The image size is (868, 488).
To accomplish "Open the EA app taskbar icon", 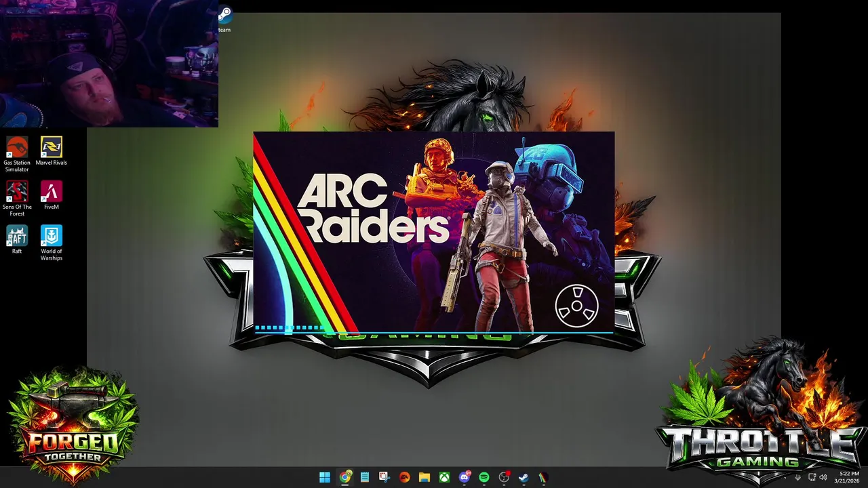I will 404,477.
